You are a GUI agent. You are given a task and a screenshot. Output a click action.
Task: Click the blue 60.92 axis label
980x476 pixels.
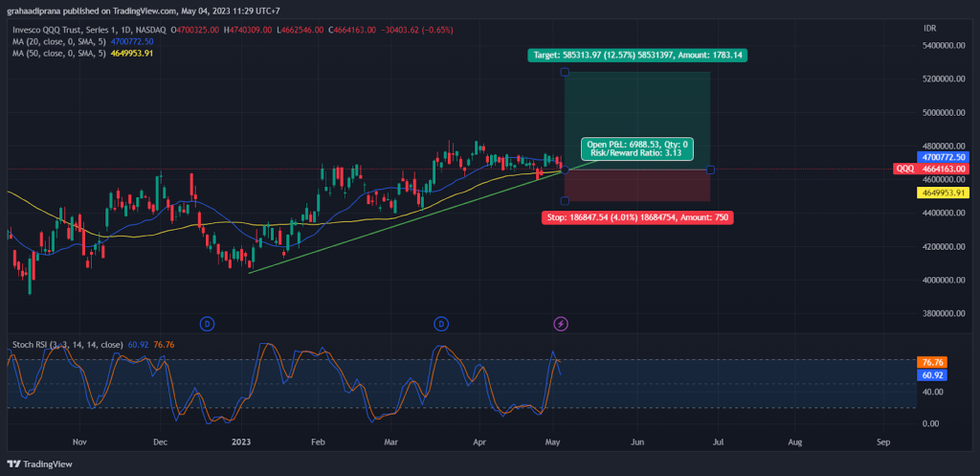932,375
